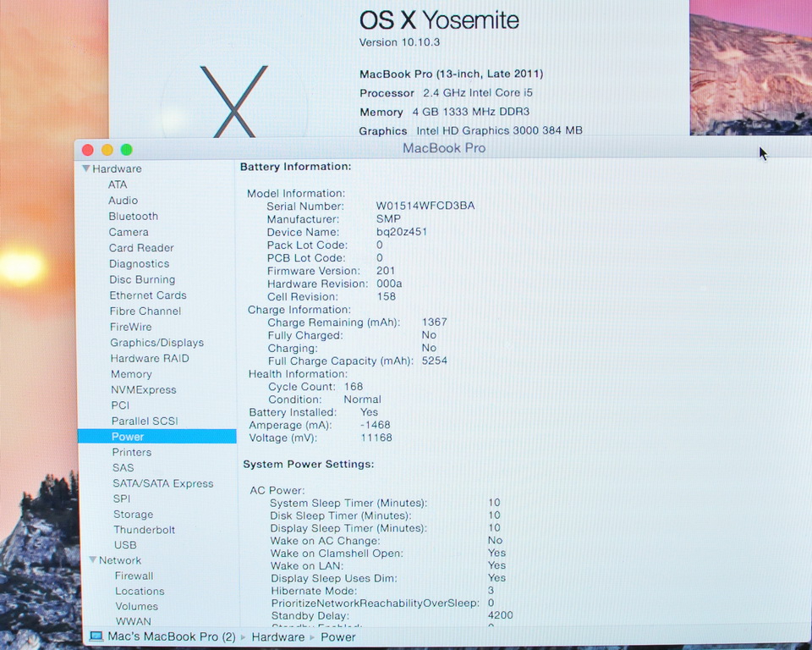This screenshot has width=812, height=650.
Task: Select SAS in the Hardware list
Action: [123, 467]
